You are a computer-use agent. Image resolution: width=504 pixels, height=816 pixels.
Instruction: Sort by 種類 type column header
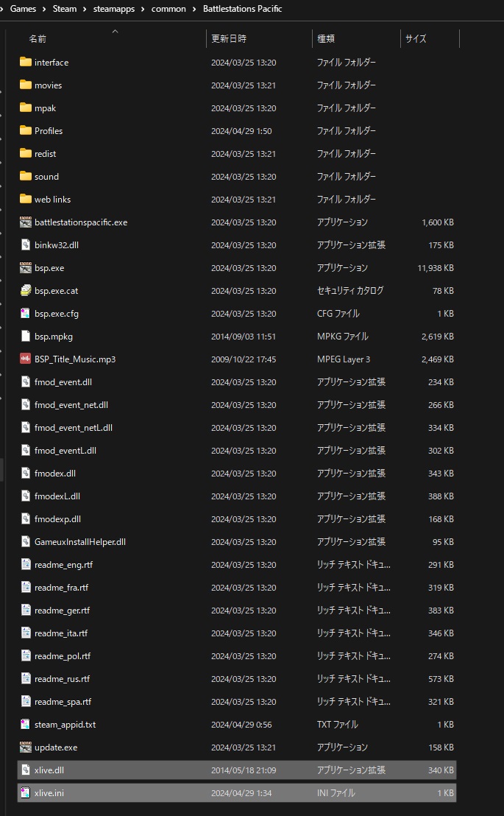(x=326, y=39)
